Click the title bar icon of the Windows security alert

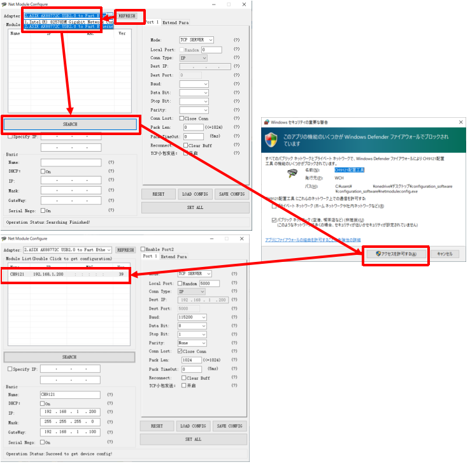tap(266, 122)
